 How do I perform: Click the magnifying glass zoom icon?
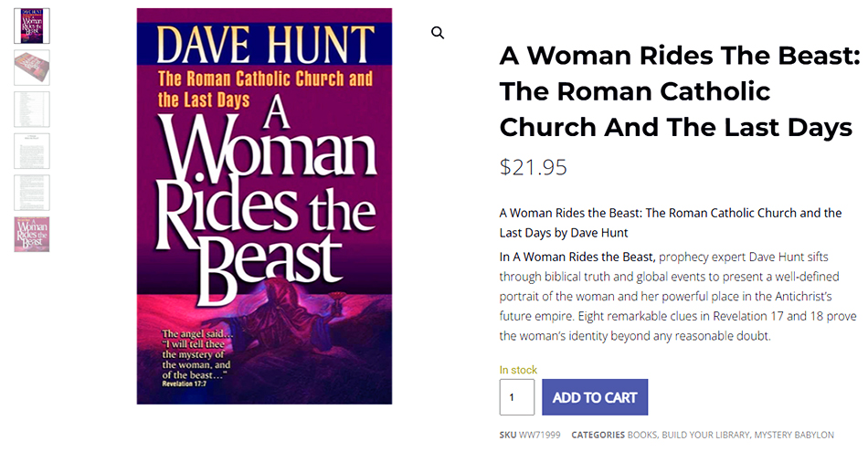[x=438, y=33]
